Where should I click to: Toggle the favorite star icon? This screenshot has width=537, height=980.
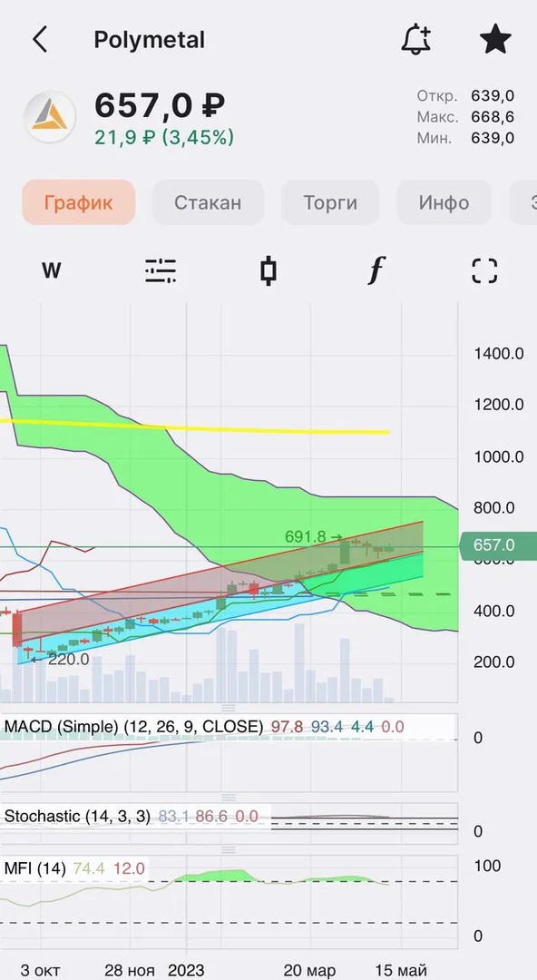(x=495, y=39)
